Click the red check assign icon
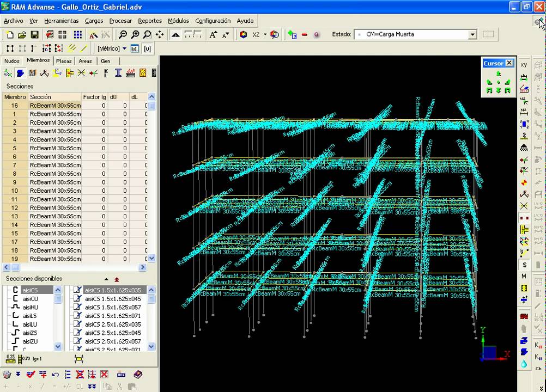546x392 pixels. click(x=31, y=375)
